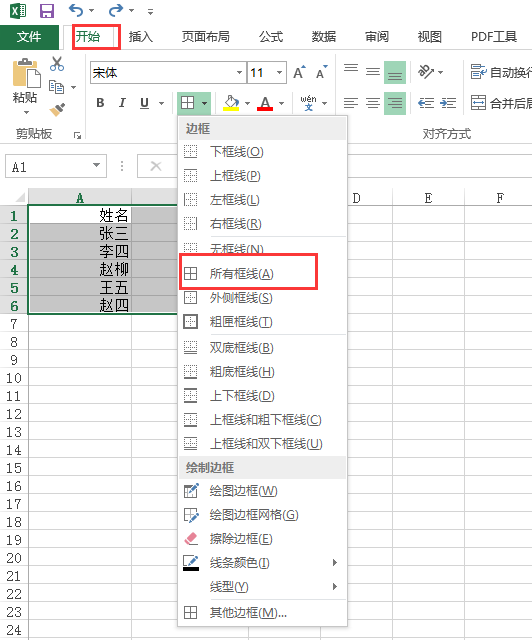The width and height of the screenshot is (532, 640).
Task: Click the text orientation icon
Action: point(426,72)
